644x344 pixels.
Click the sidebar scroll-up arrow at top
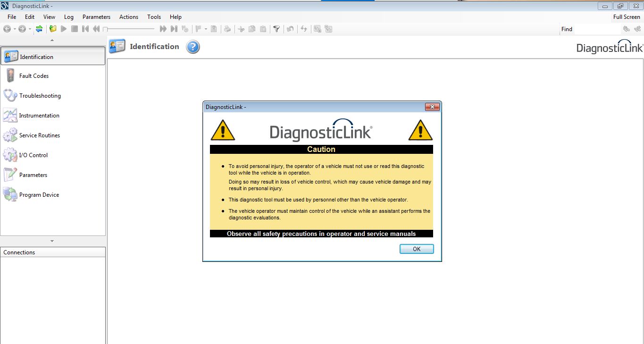(52, 40)
